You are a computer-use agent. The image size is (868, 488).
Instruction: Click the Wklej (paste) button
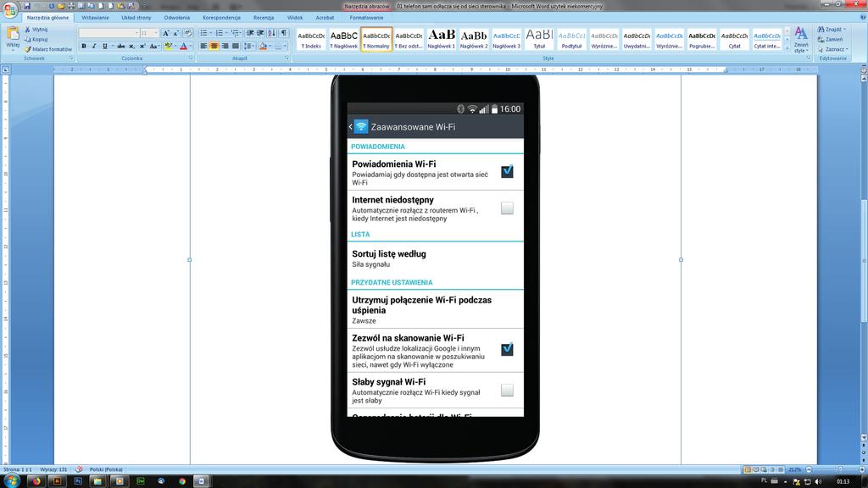coord(12,37)
